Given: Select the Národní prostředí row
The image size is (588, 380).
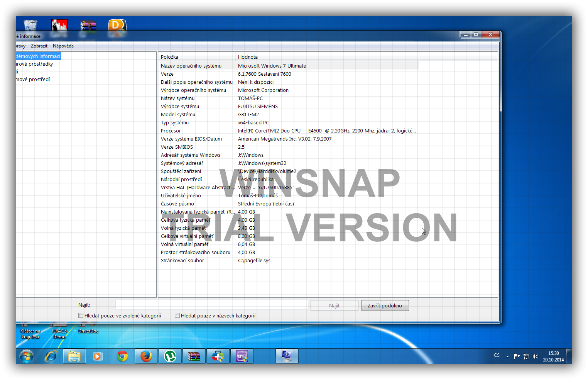Looking at the screenshot, I should coord(289,180).
